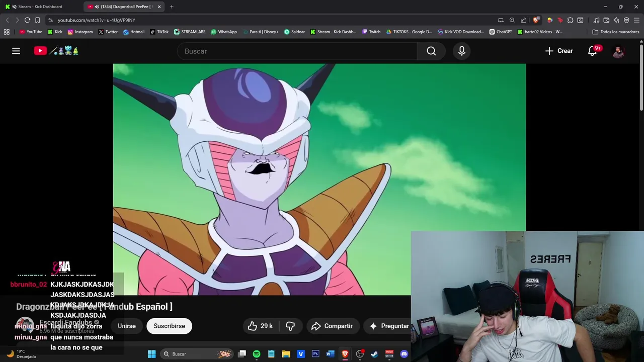
Task: Share the video via Compartir
Action: 333,326
